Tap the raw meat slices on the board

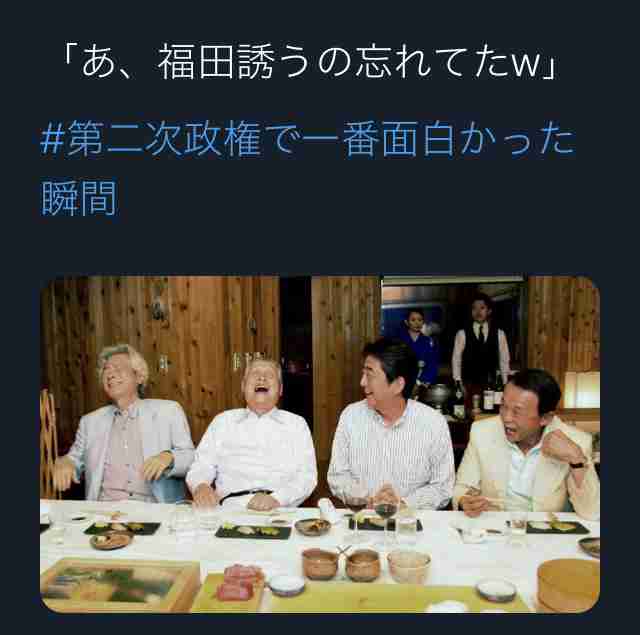click(239, 582)
